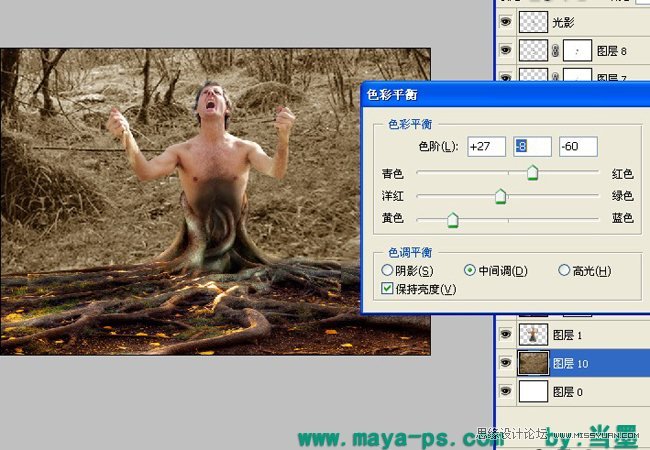Select the 高光(H) radio option
The height and width of the screenshot is (450, 650).
point(564,271)
